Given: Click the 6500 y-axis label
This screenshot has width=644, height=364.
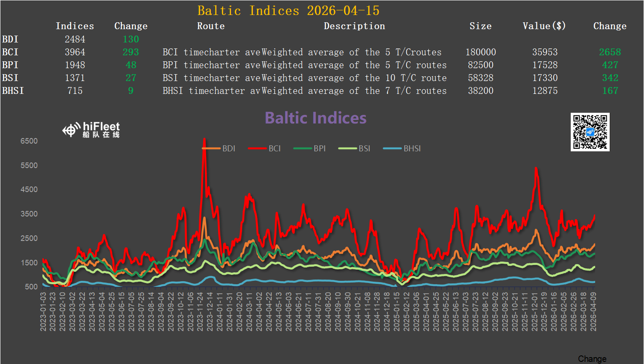Looking at the screenshot, I should [x=29, y=141].
